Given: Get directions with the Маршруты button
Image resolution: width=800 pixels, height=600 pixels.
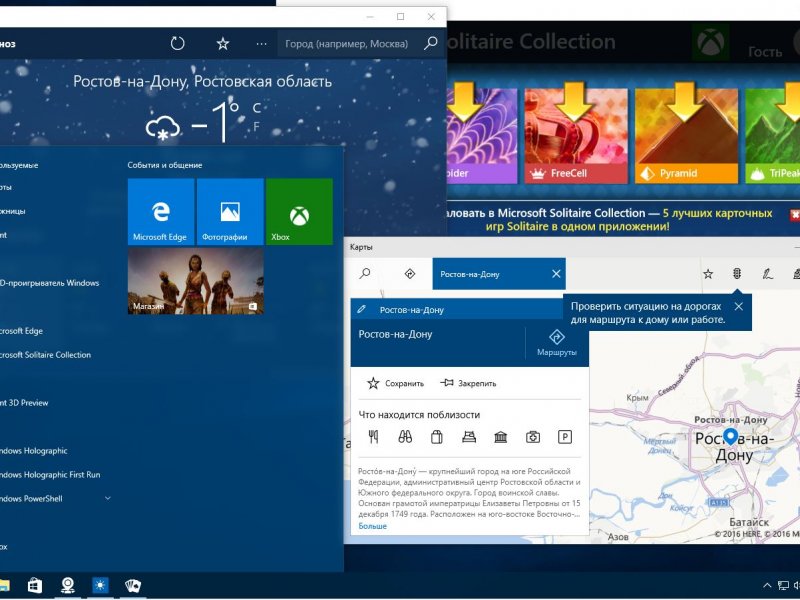Looking at the screenshot, I should click(557, 342).
